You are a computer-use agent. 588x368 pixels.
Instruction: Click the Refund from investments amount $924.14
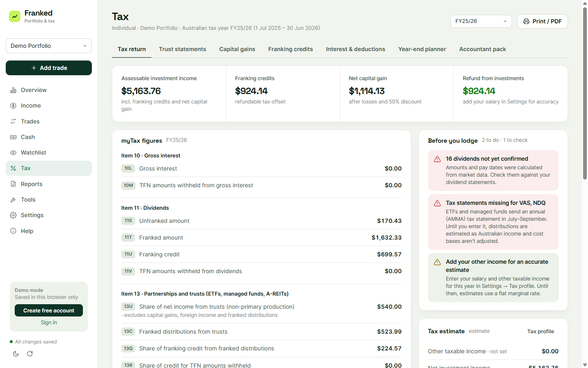click(479, 91)
